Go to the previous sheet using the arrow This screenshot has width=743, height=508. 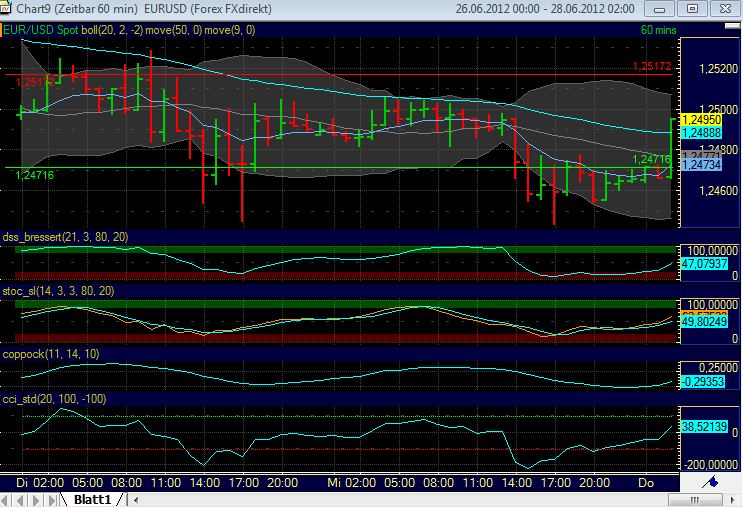pyautogui.click(x=20, y=500)
